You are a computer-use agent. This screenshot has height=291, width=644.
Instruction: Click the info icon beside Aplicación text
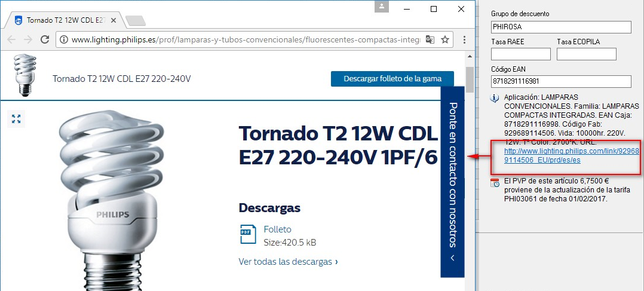(495, 98)
